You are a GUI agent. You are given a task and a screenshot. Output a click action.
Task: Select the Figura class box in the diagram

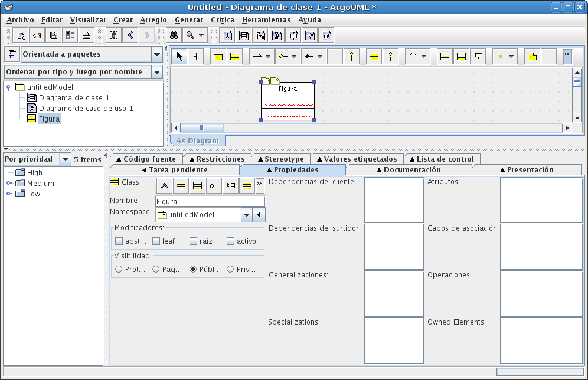pos(288,101)
